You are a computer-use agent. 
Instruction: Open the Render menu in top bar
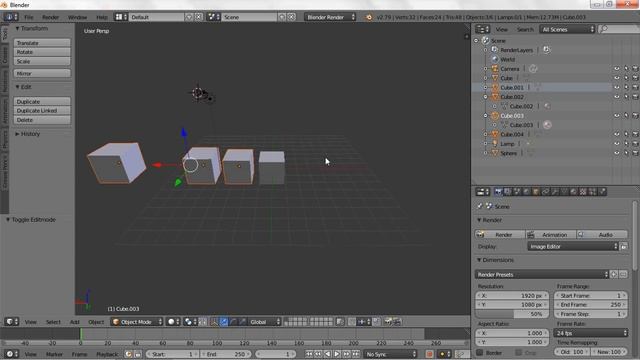(x=51, y=17)
